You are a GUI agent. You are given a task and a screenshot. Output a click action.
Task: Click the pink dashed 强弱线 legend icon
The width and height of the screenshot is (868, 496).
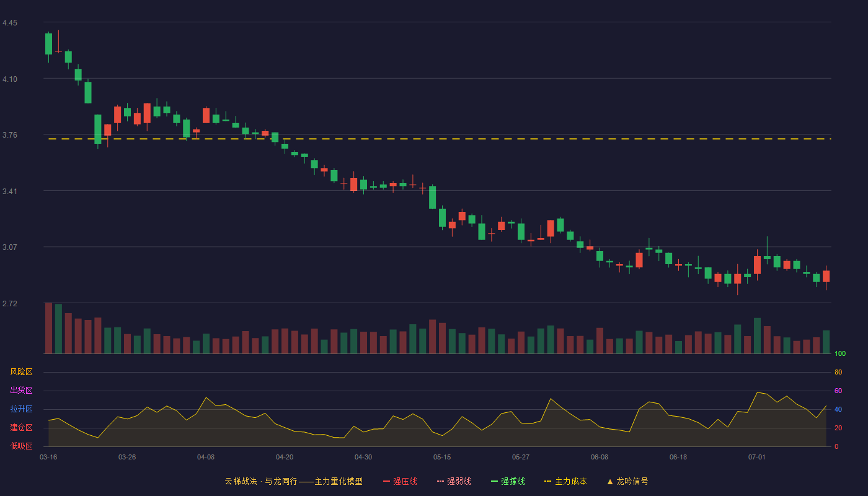(440, 481)
